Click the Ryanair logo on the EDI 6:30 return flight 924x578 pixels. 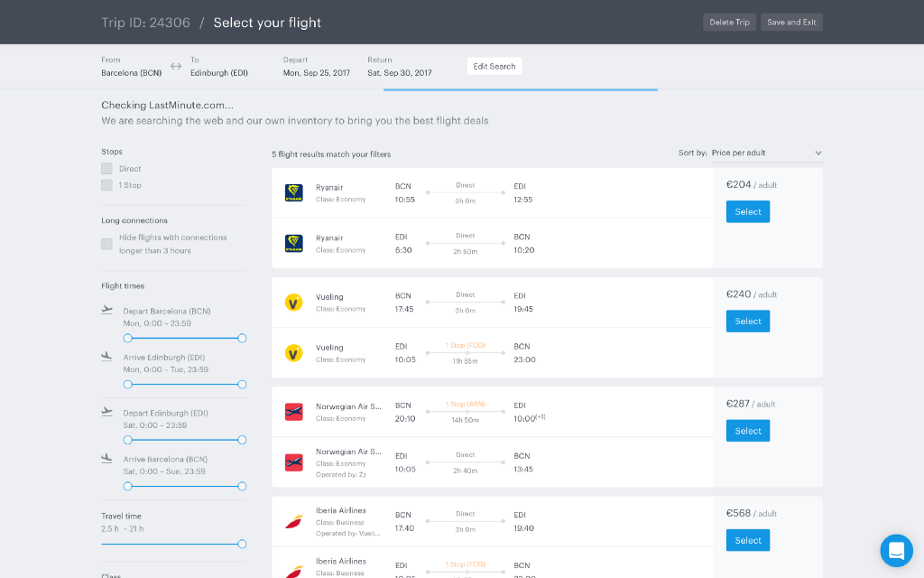point(293,244)
